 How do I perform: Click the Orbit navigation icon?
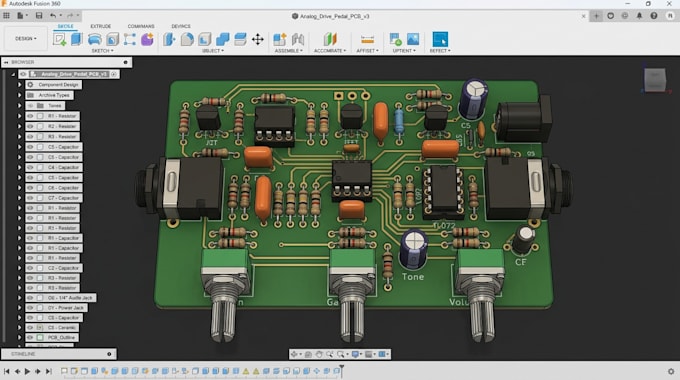[295, 354]
